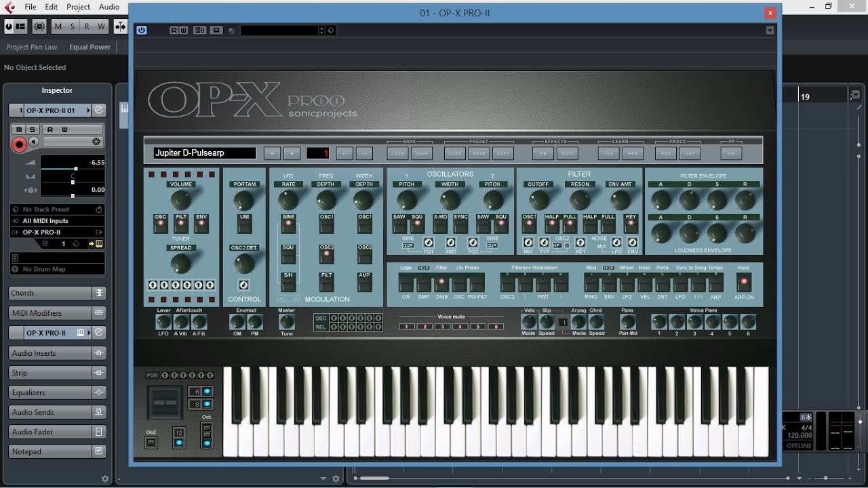Open the Project menu
Viewport: 868px width, 488px height.
pos(78,7)
